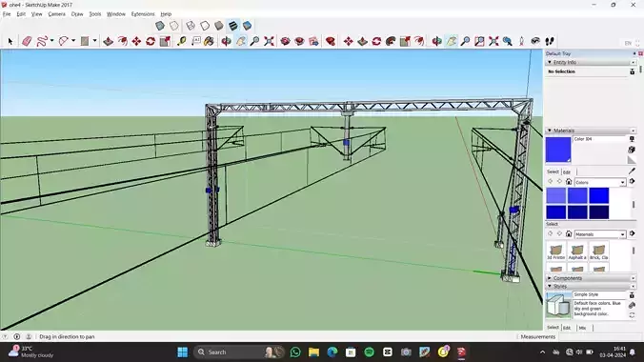Toggle secondary selection pane in Materials
Screen dimensions: 644x362
(632, 140)
